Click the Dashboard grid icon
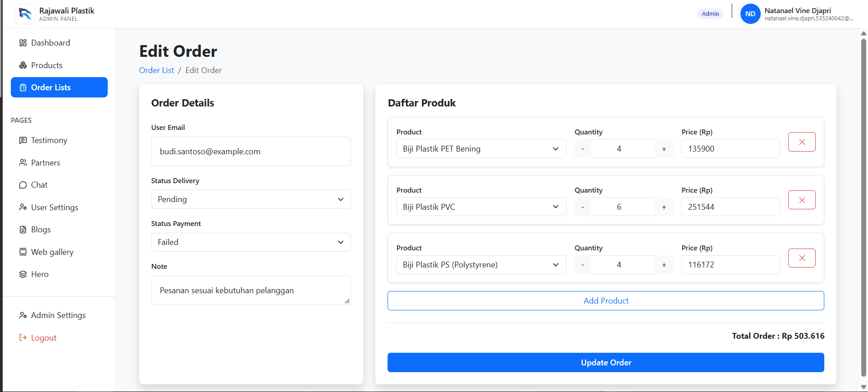This screenshot has height=392, width=868. [23, 43]
